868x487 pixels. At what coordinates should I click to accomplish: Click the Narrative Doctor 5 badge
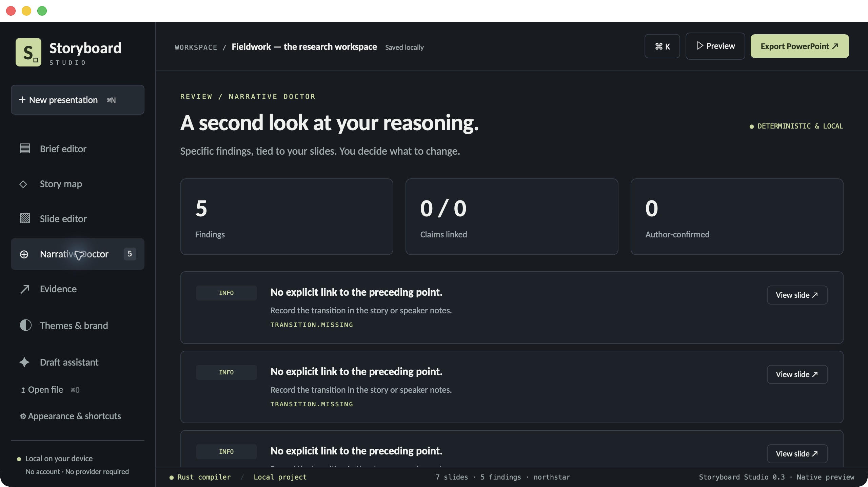[130, 254]
